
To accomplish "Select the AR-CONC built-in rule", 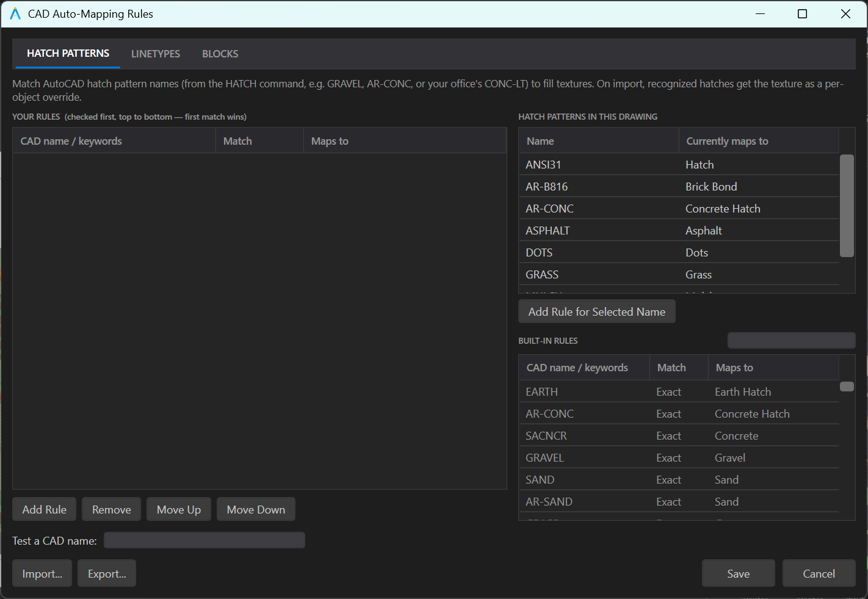I will coord(679,413).
